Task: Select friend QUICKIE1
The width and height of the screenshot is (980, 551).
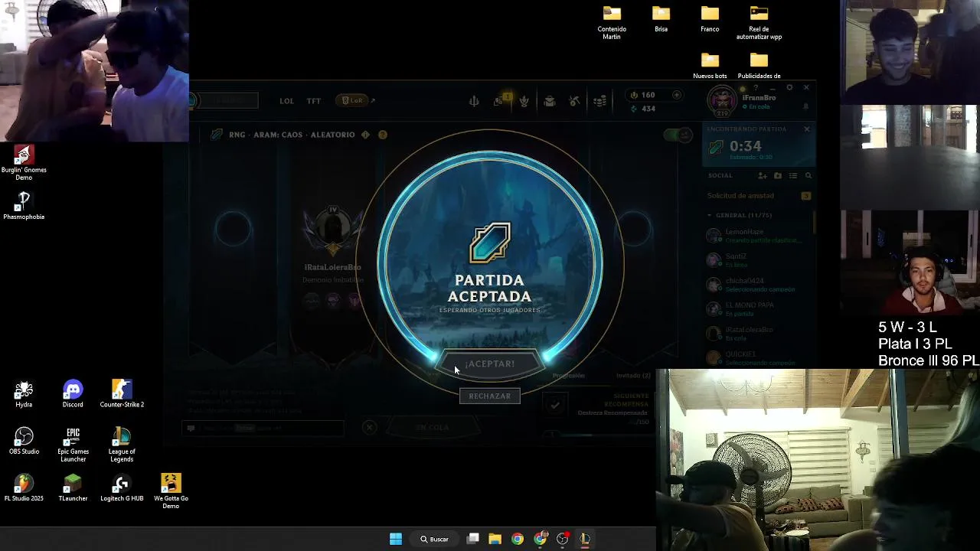Action: pyautogui.click(x=758, y=357)
